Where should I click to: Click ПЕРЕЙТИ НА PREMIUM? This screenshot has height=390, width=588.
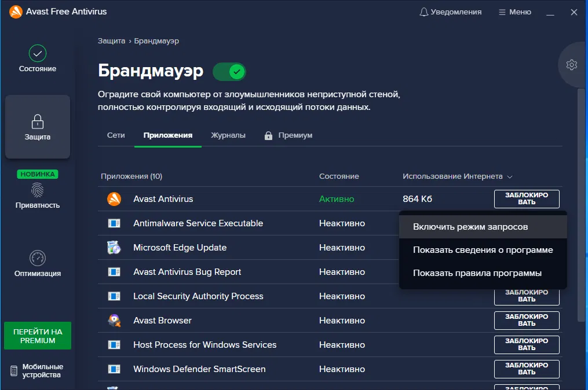(x=37, y=336)
